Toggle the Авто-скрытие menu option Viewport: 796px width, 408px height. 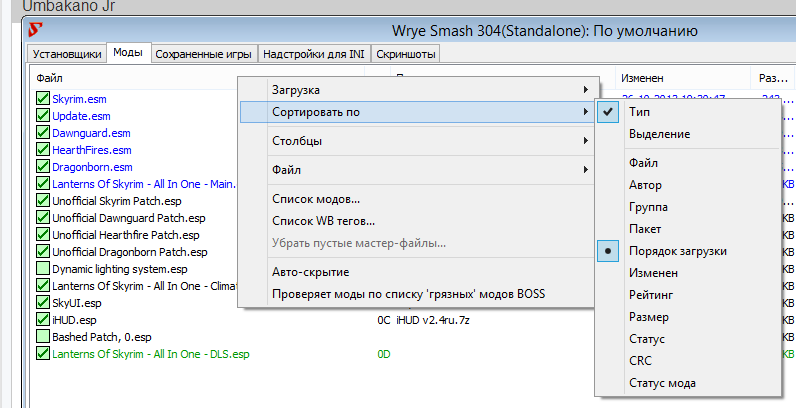(416, 272)
